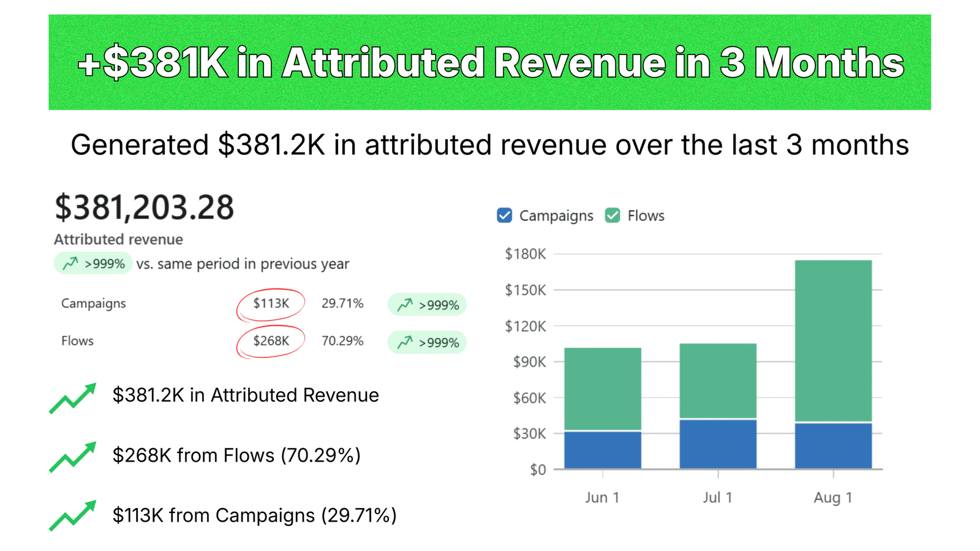The image size is (980, 551).
Task: Click the 29.71% Campaigns share value
Action: [x=342, y=304]
